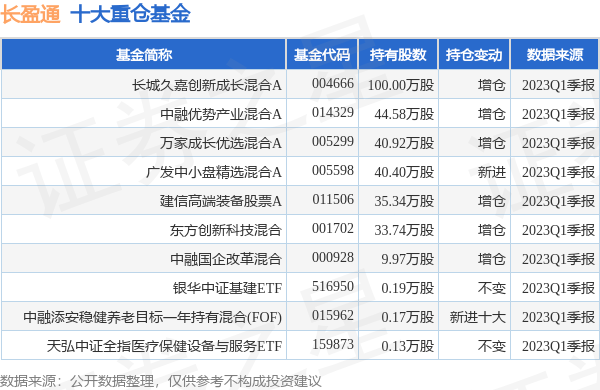
Task: Click the 9.97万股 holdings value
Action: pos(408,259)
